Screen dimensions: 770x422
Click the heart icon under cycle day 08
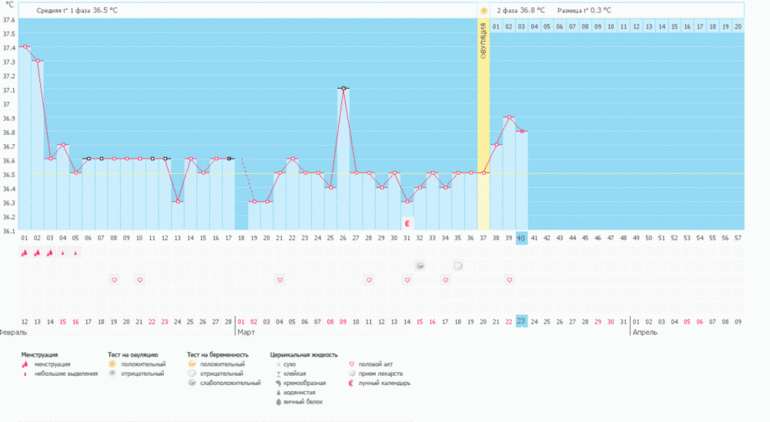click(114, 280)
